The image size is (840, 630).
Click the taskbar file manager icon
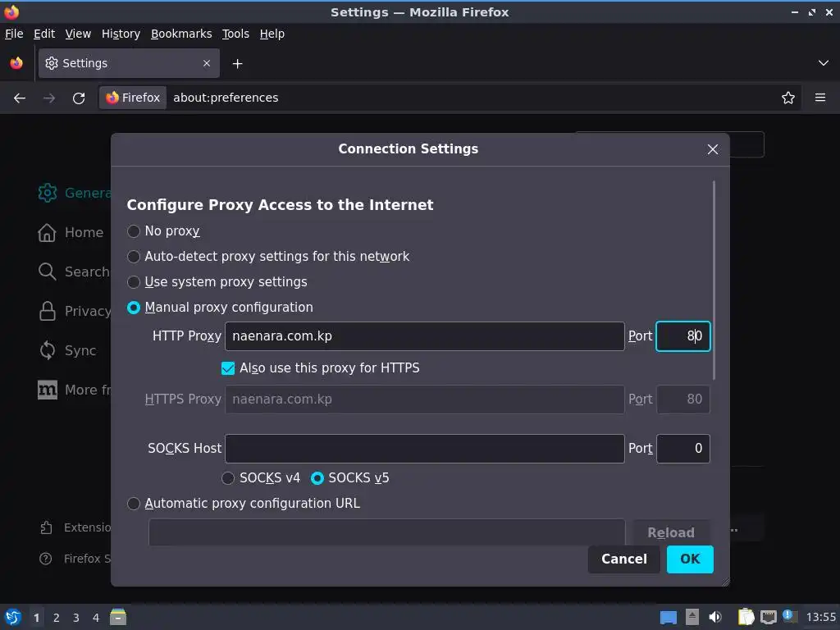point(118,617)
